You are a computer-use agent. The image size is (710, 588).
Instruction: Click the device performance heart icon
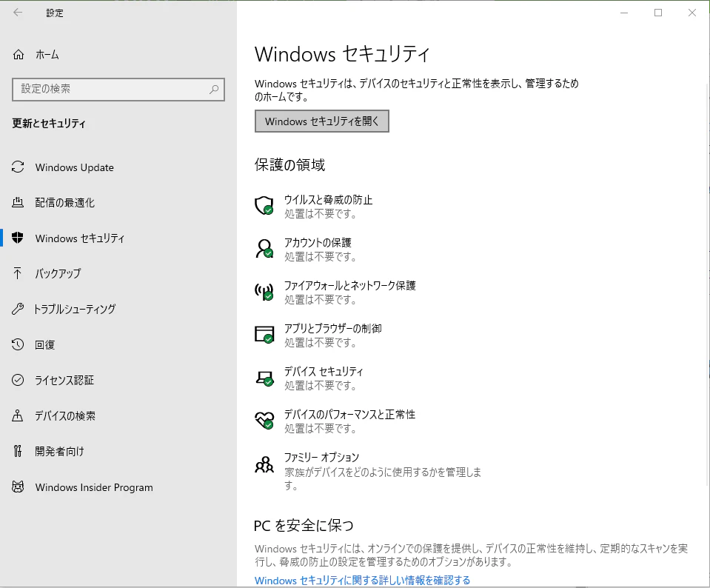pos(264,420)
